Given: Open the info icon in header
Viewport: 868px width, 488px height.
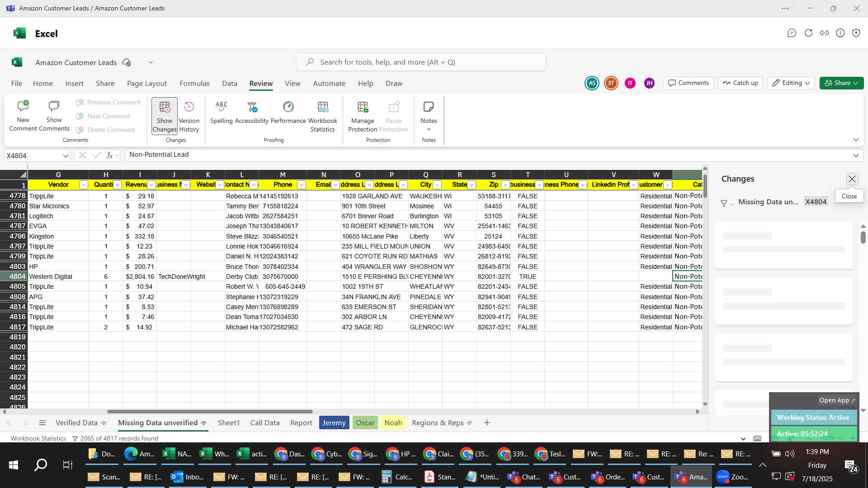Looking at the screenshot, I should [840, 33].
